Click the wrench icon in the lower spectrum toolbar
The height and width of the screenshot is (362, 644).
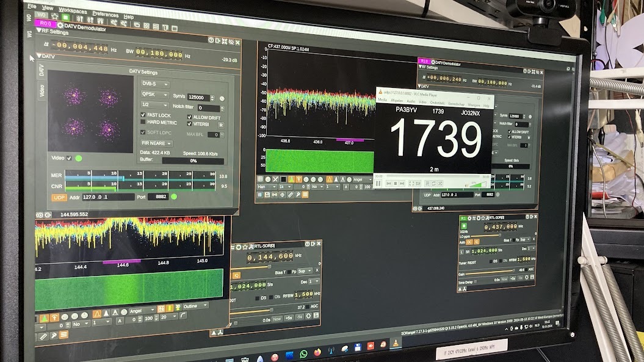[54, 336]
